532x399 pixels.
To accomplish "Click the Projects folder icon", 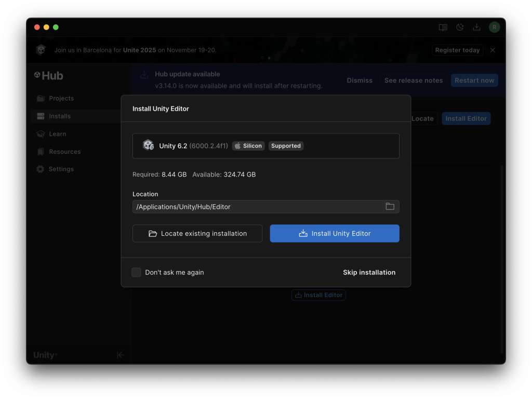I will (x=41, y=98).
